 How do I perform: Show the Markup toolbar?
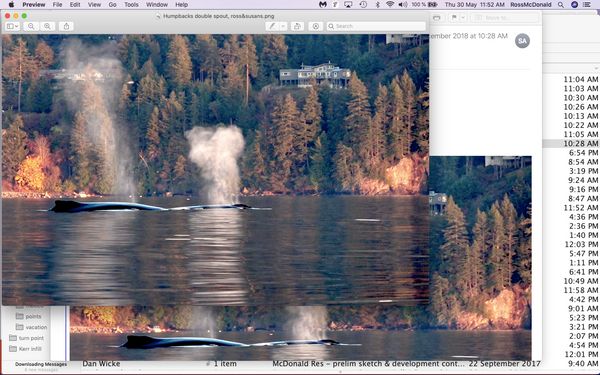[316, 26]
